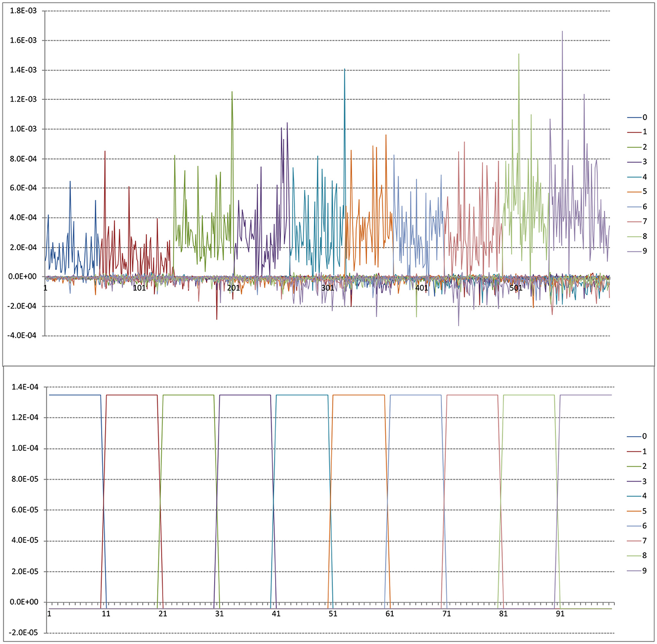
Task: Click x-axis label 501
Action: point(516,288)
